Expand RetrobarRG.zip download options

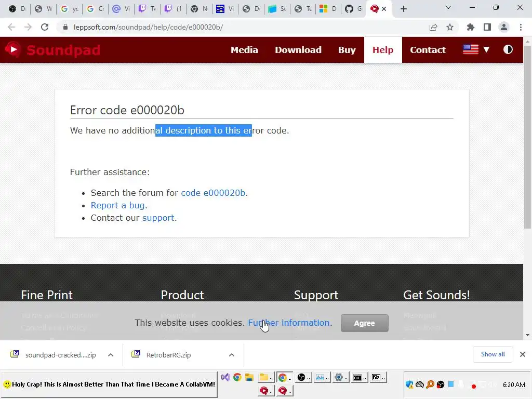(x=232, y=355)
